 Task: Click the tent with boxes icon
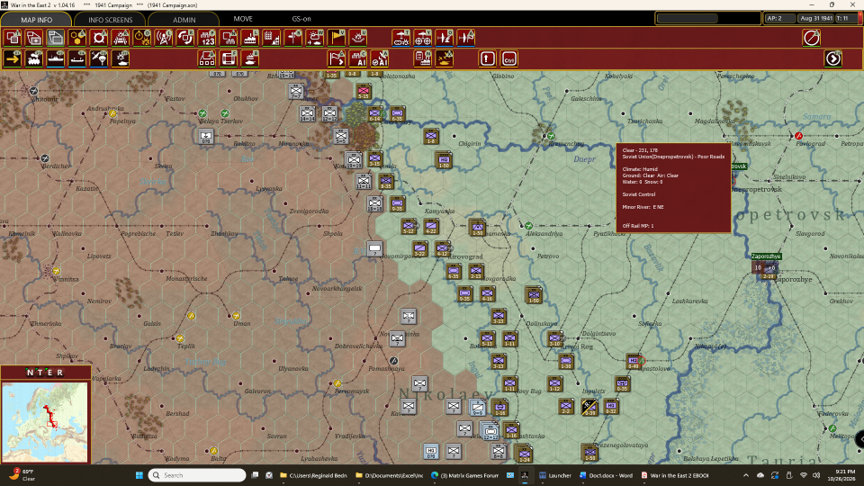coord(207,58)
